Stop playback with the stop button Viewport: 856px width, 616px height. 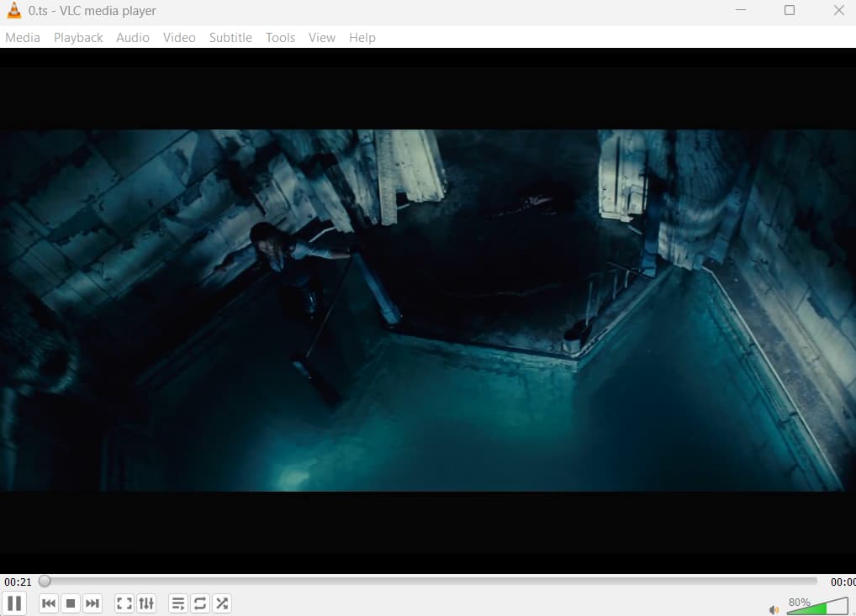coord(71,603)
